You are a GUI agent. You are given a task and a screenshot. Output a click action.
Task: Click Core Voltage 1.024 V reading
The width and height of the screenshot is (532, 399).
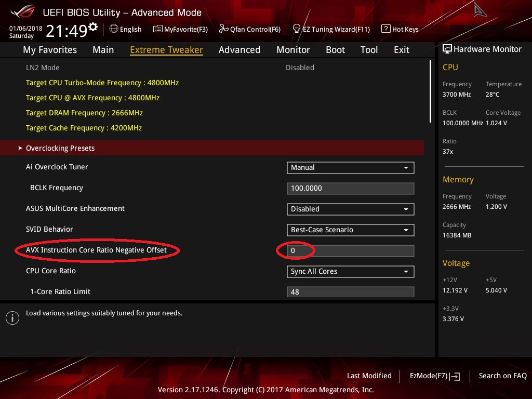point(496,123)
